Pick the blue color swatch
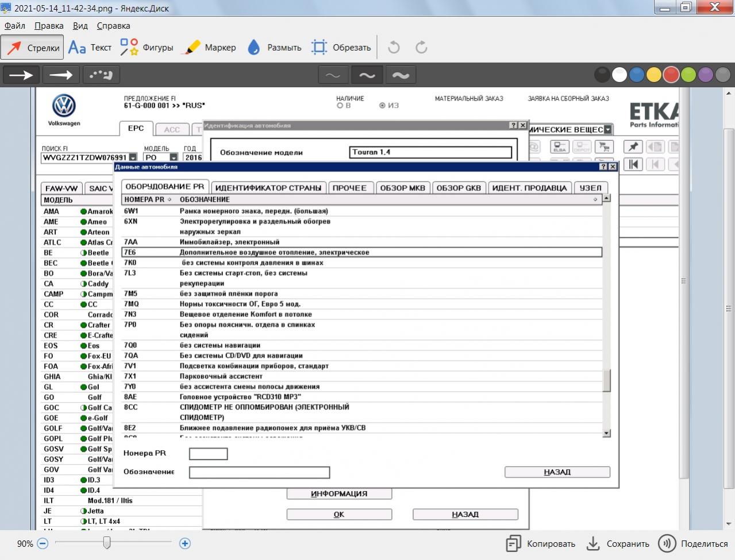The height and width of the screenshot is (560, 735). point(637,75)
